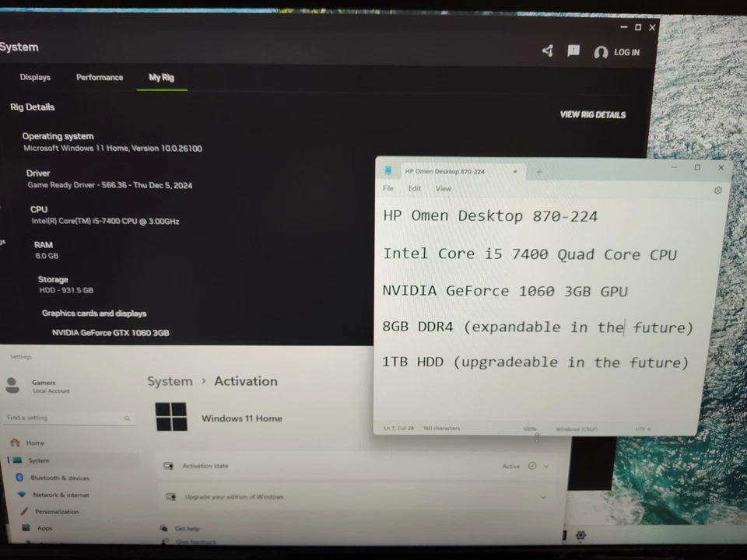Click the '8.0 GB' RAM value

point(47,256)
